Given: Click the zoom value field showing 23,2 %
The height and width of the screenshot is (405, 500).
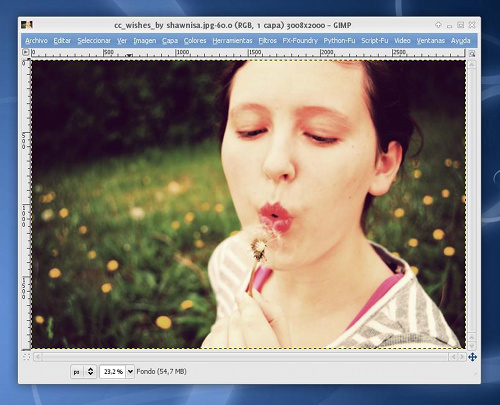Looking at the screenshot, I should [113, 371].
